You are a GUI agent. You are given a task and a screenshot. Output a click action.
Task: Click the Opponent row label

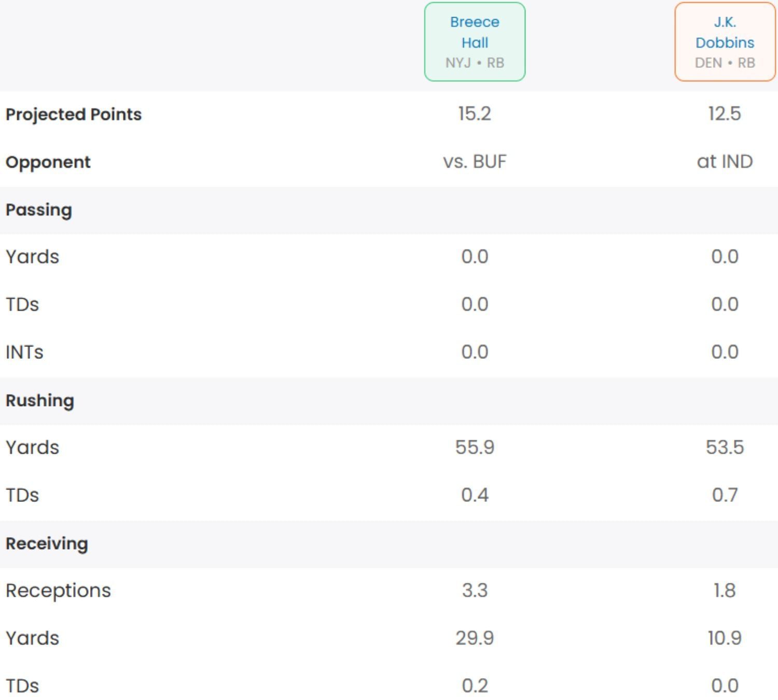pyautogui.click(x=48, y=162)
